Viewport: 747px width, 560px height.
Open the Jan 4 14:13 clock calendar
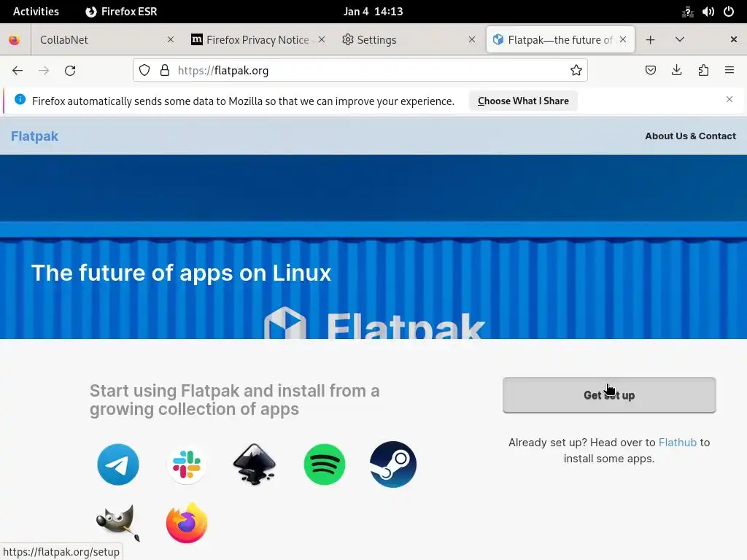pyautogui.click(x=373, y=12)
